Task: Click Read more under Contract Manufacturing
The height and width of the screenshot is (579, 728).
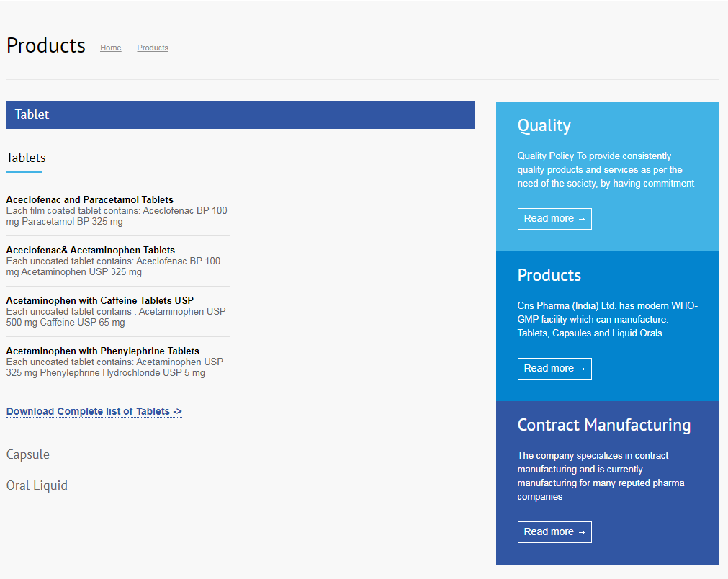Action: [554, 531]
